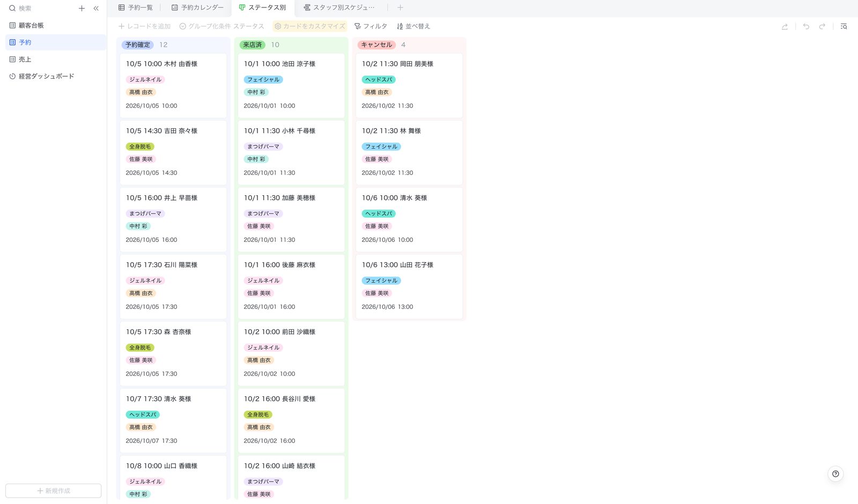The image size is (858, 504).
Task: Click the plus icon beside search
Action: (x=82, y=8)
